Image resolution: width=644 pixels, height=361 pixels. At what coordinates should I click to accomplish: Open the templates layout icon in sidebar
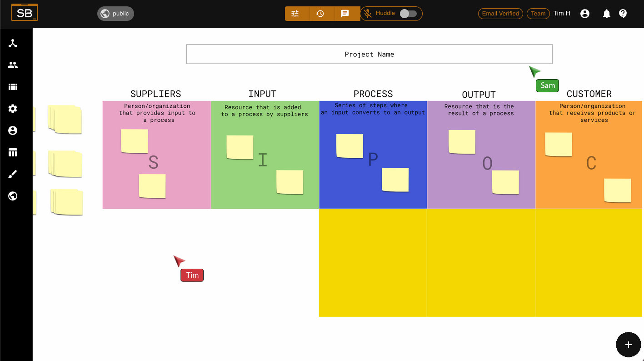click(13, 152)
